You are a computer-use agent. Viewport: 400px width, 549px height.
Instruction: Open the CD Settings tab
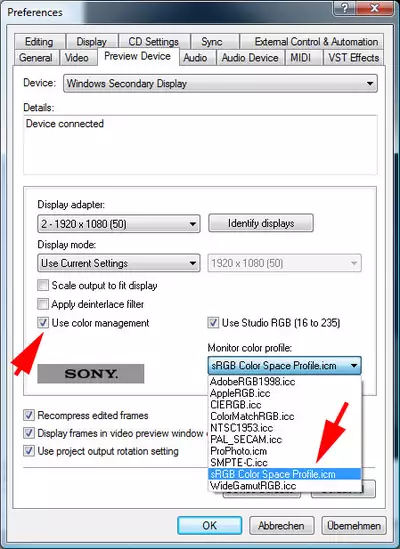pyautogui.click(x=153, y=42)
